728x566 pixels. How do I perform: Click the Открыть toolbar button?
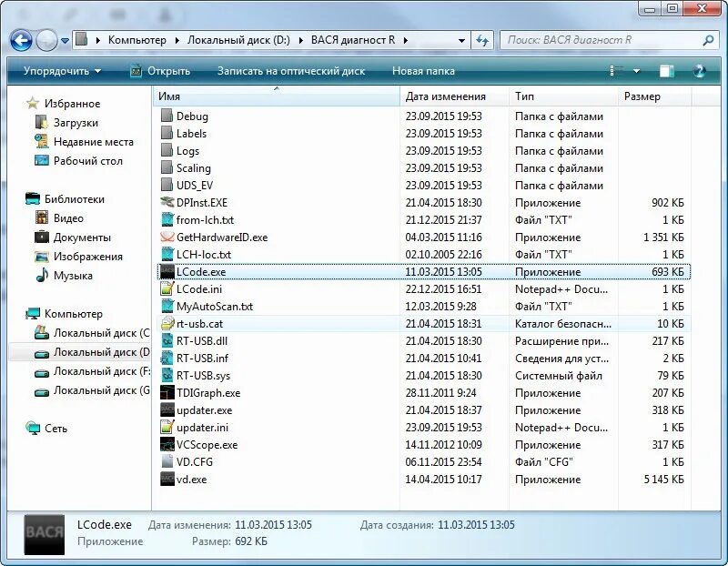[161, 71]
